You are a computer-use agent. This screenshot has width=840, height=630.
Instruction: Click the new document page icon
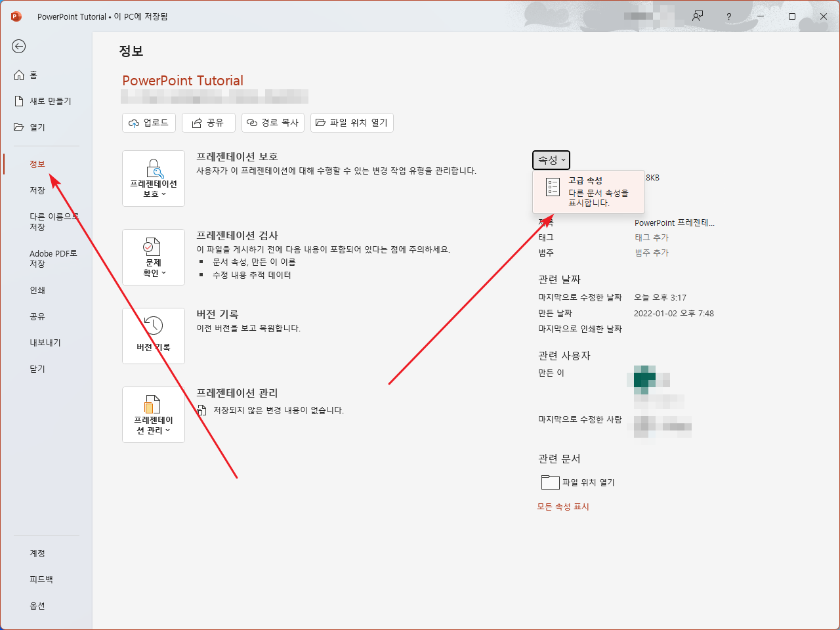(19, 101)
